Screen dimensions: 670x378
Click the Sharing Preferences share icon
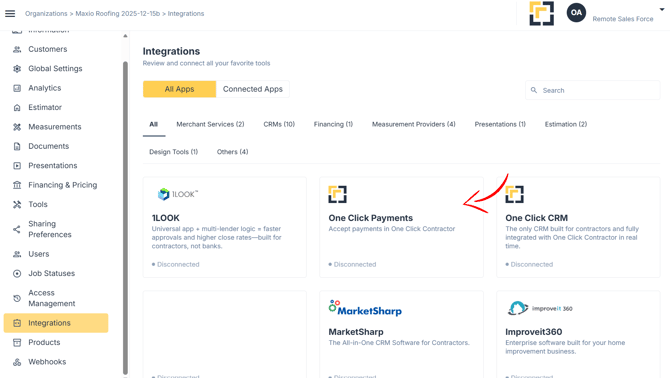(17, 229)
